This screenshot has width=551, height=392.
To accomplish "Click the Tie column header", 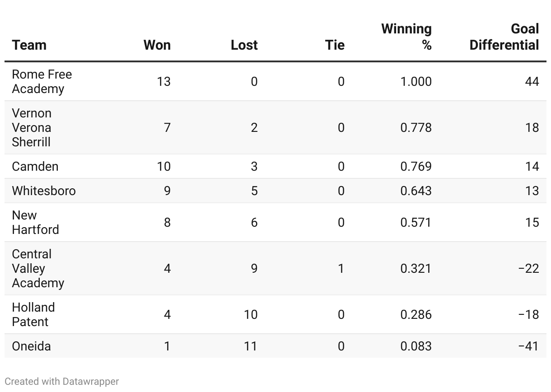I will click(335, 45).
